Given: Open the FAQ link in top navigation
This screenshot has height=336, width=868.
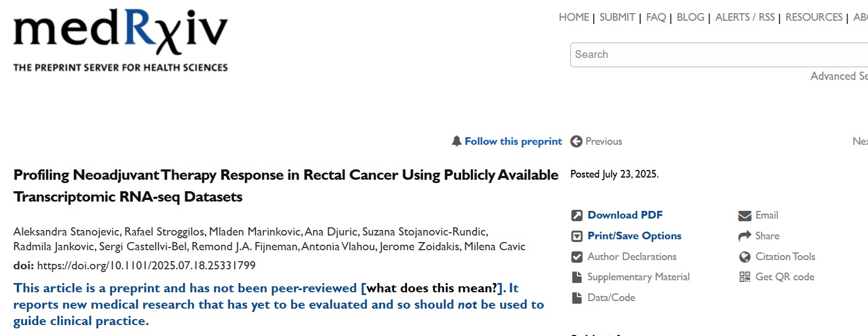Looking at the screenshot, I should (656, 17).
